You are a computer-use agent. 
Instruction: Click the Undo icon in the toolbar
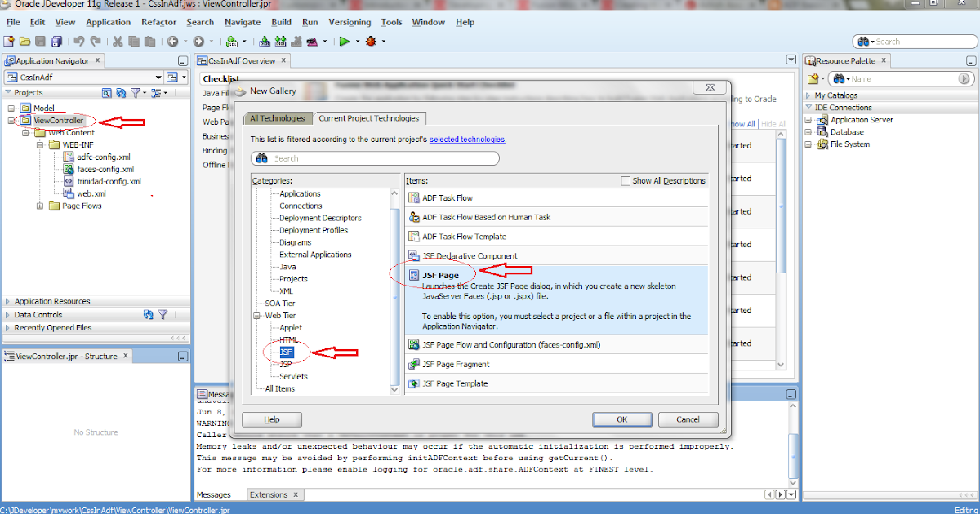[78, 41]
